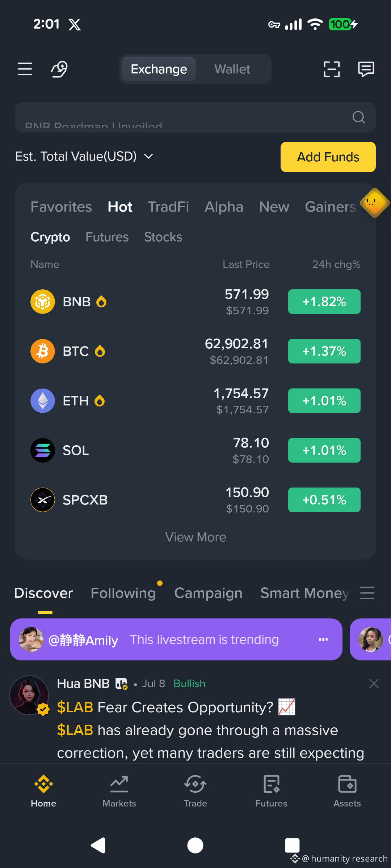Open the messages chat icon
Screen dimensions: 391x868
coord(366,69)
